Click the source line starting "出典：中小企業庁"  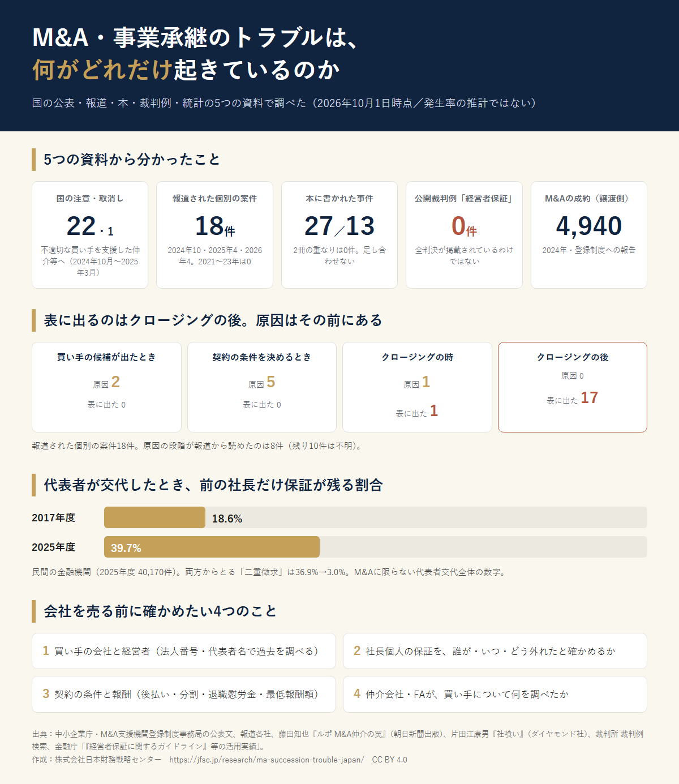[x=338, y=740]
